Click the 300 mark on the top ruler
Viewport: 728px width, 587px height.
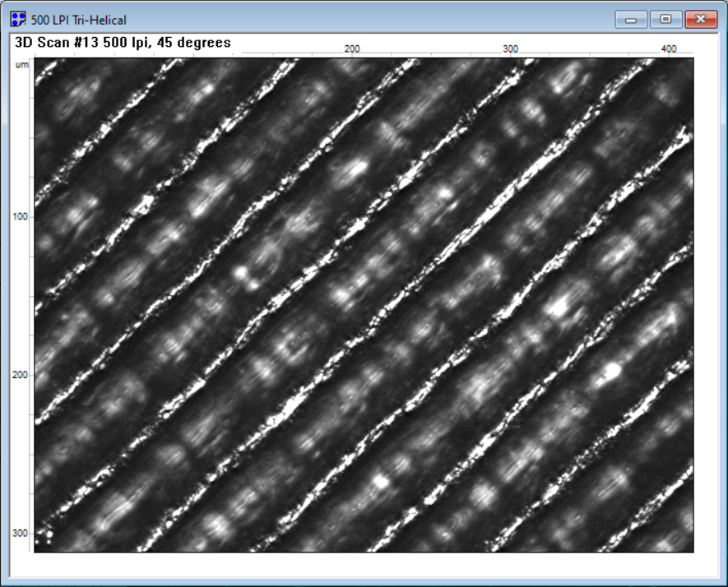pyautogui.click(x=510, y=49)
